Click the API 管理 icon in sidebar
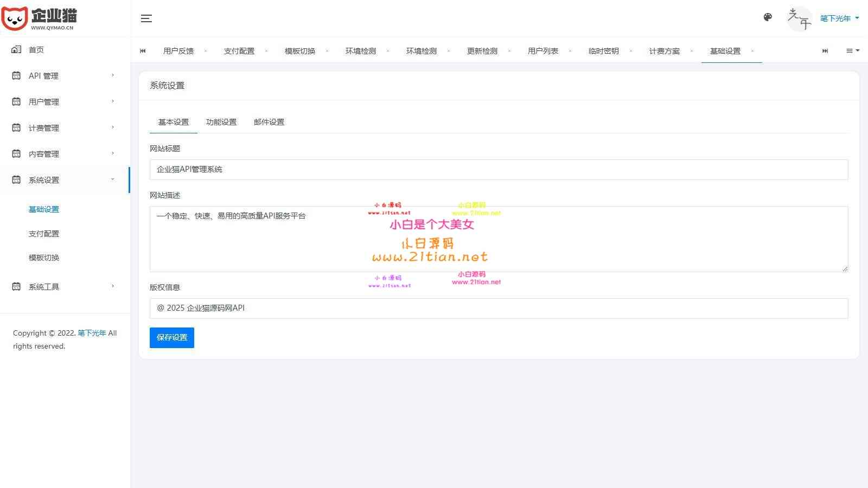This screenshot has width=868, height=488. (x=16, y=75)
